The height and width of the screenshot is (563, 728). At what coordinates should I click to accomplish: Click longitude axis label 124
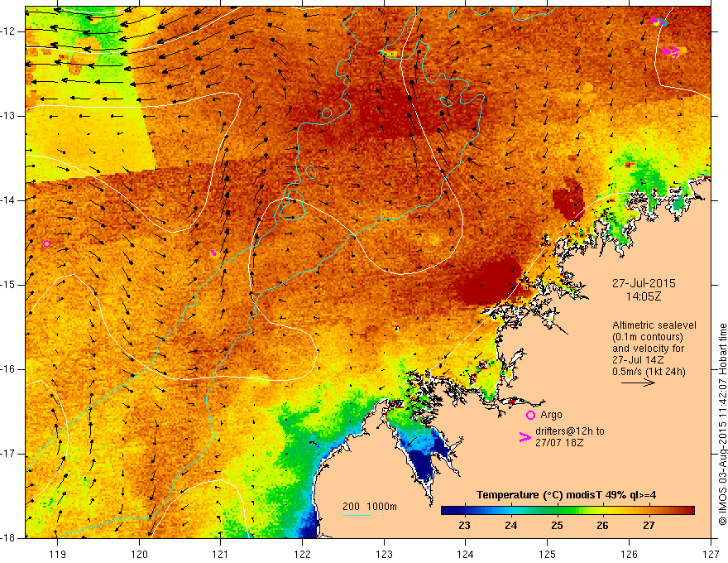click(466, 554)
